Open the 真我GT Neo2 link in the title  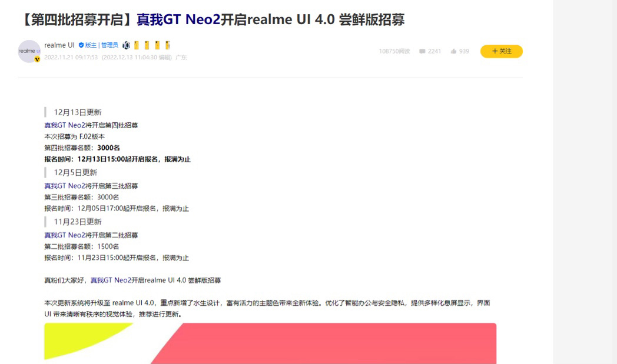point(178,19)
